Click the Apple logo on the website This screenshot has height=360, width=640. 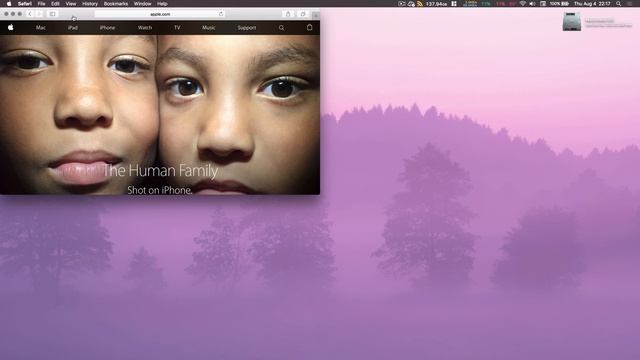(x=11, y=27)
